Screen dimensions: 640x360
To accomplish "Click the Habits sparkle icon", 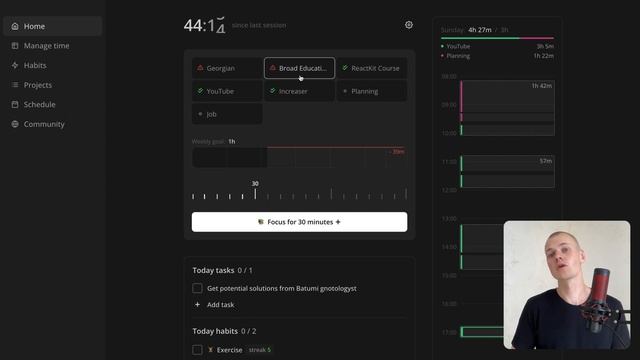I will [x=15, y=65].
